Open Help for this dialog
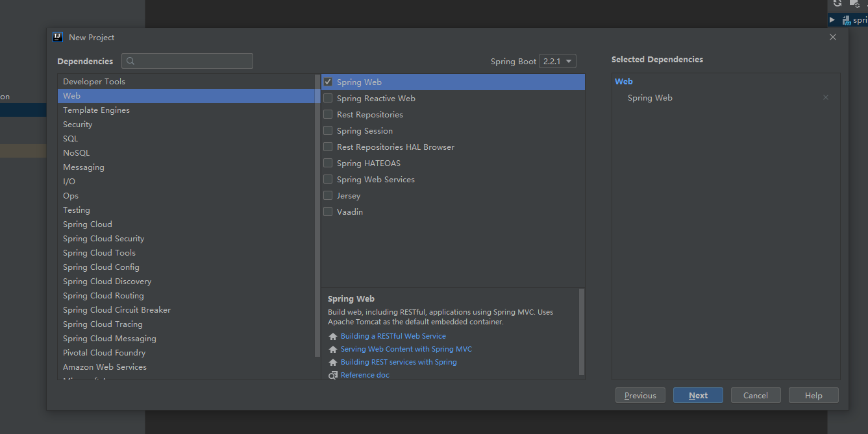 (x=813, y=395)
